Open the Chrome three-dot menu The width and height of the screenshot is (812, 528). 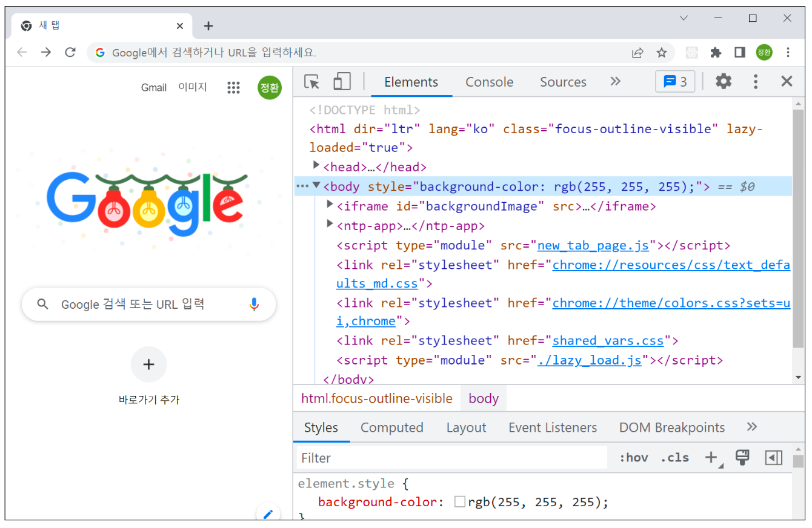(788, 53)
